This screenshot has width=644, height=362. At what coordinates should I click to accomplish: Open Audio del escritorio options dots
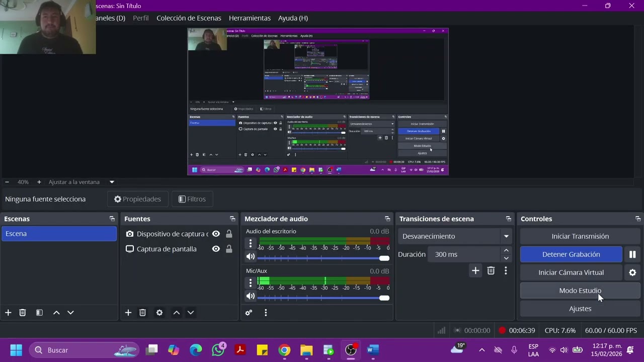(x=251, y=243)
